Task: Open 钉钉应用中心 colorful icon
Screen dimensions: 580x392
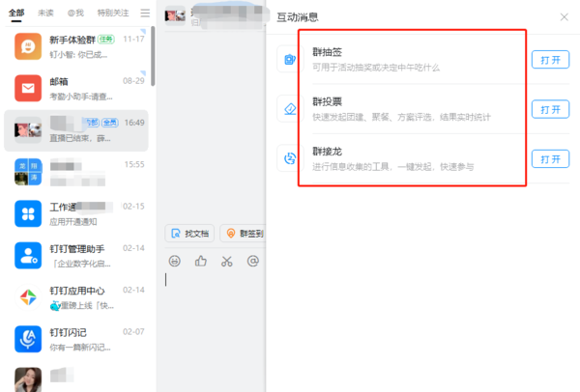Action: coord(28,297)
